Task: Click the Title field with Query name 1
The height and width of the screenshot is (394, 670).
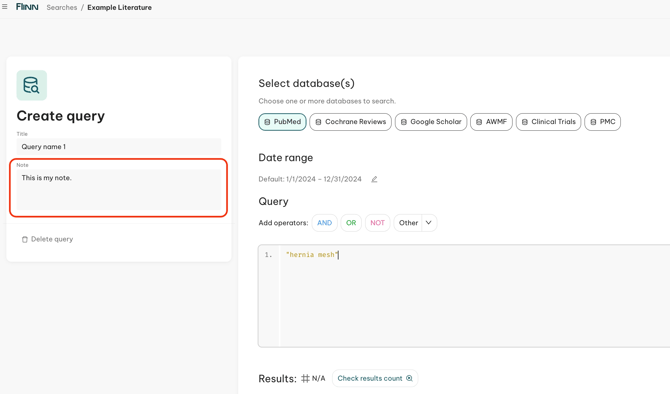Action: click(119, 147)
